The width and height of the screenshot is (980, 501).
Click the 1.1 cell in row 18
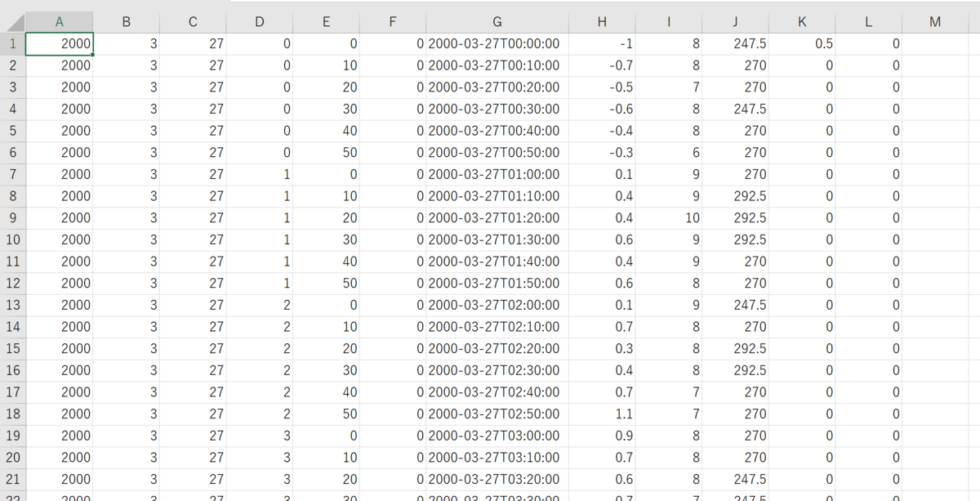(602, 414)
